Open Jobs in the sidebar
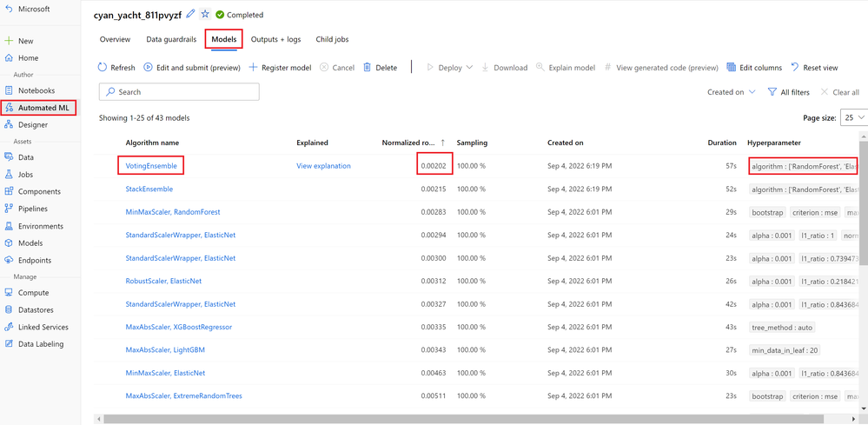868x425 pixels. coord(25,175)
